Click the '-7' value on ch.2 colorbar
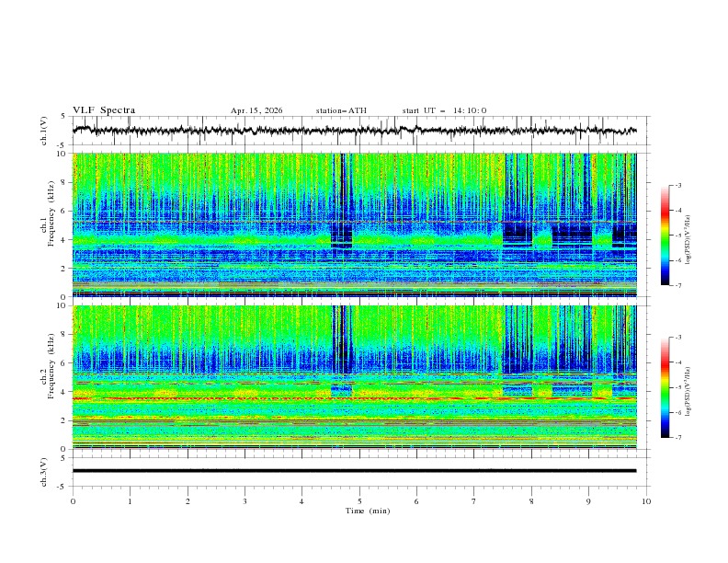 (677, 438)
